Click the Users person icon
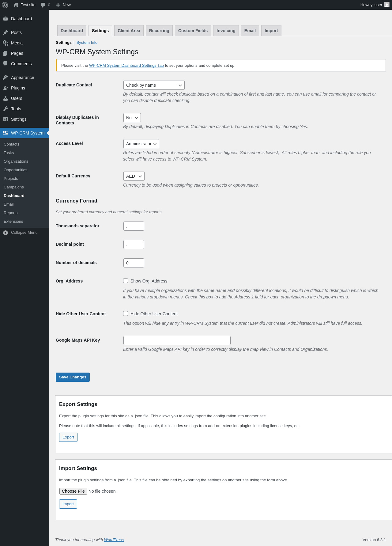This screenshot has height=546, width=392. [x=6, y=98]
